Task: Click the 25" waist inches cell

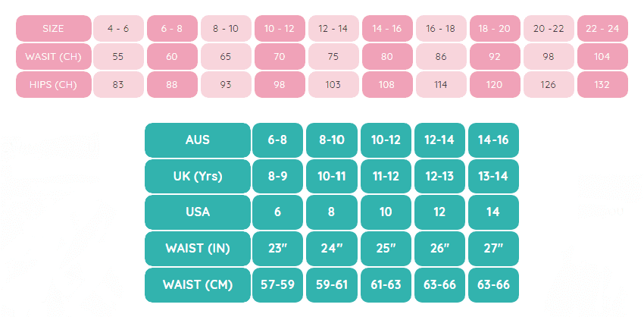Action: (x=386, y=248)
